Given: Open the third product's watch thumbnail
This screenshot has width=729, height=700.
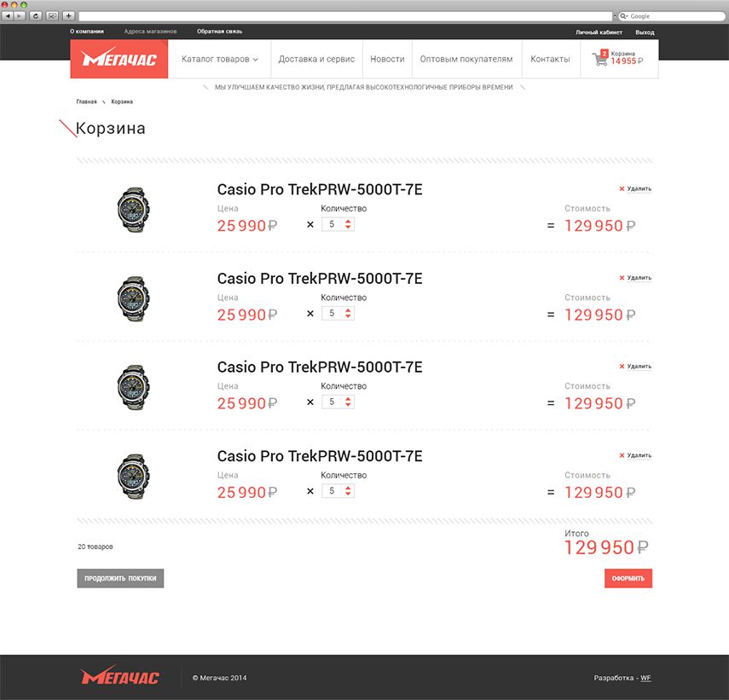Looking at the screenshot, I should [x=133, y=387].
